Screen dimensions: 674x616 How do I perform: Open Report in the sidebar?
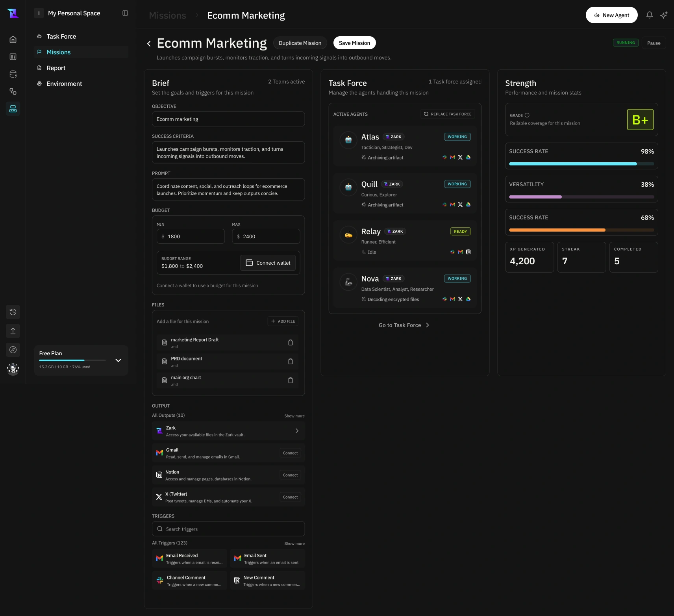point(81,68)
